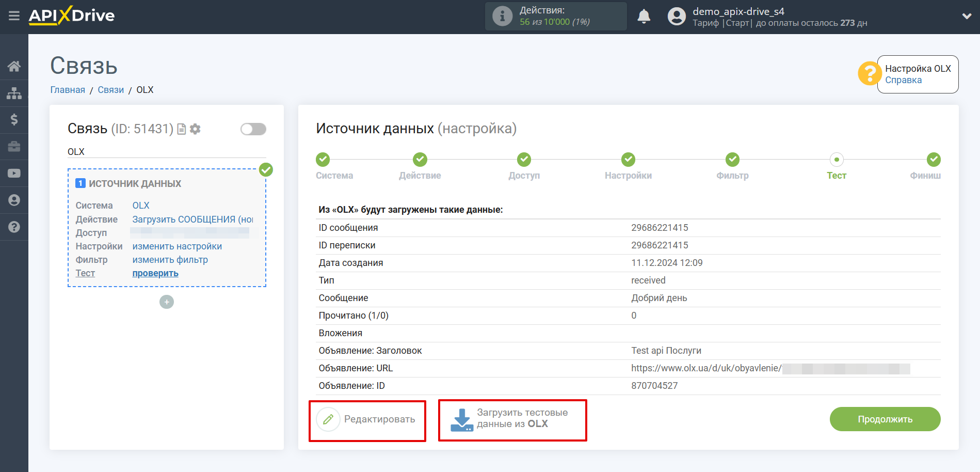Screen dimensions: 980x472
Task: Click the yellow question mark help icon
Action: point(870,73)
